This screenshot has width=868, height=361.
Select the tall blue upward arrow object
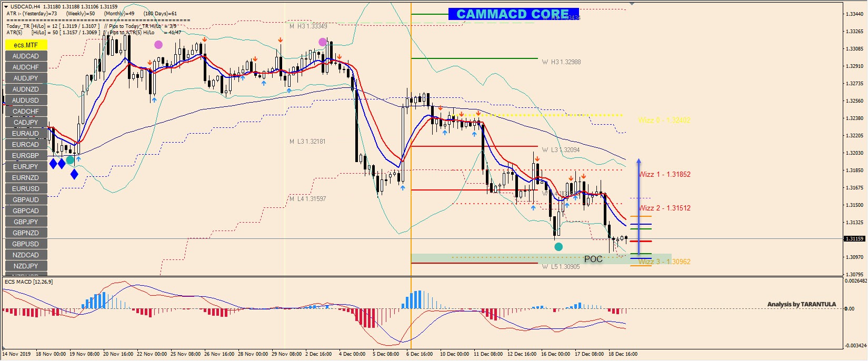tap(638, 206)
